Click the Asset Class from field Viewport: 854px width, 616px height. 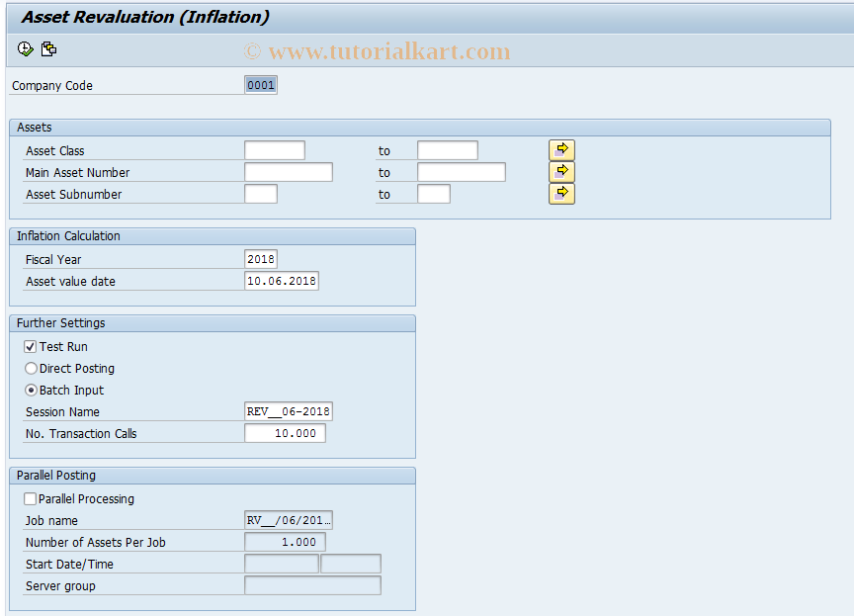(x=274, y=149)
